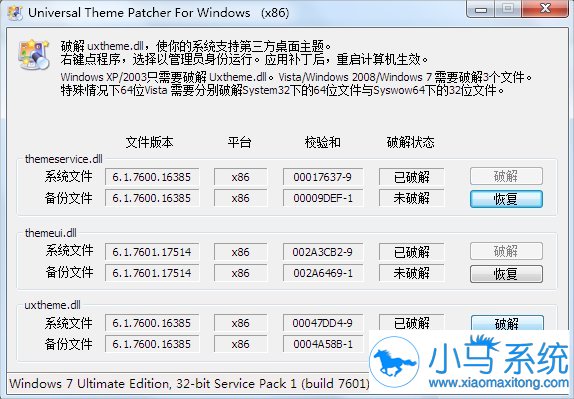Click the 系统文件 label under themeui.dll
Image resolution: width=574 pixels, height=399 pixels.
click(69, 251)
